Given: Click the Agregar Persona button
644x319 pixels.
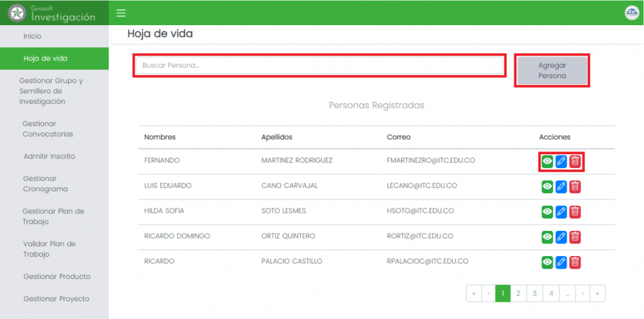Looking at the screenshot, I should (552, 70).
